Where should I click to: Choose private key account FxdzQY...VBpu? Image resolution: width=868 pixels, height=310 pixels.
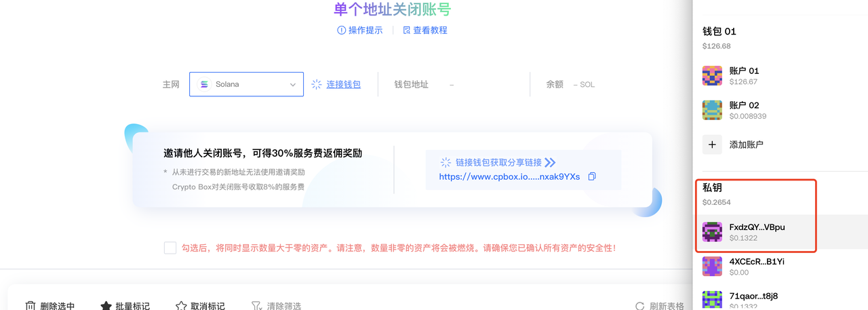coord(781,232)
